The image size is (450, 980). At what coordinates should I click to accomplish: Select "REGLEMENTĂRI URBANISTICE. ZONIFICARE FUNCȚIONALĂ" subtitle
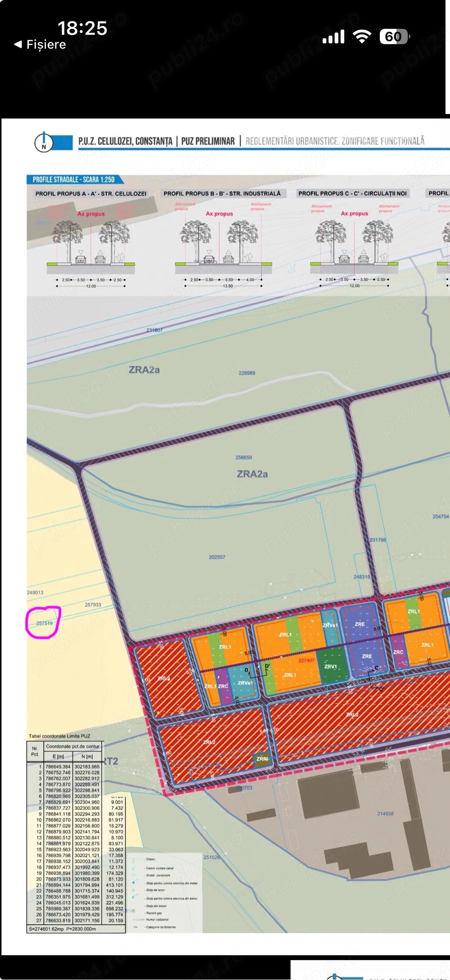(x=335, y=141)
